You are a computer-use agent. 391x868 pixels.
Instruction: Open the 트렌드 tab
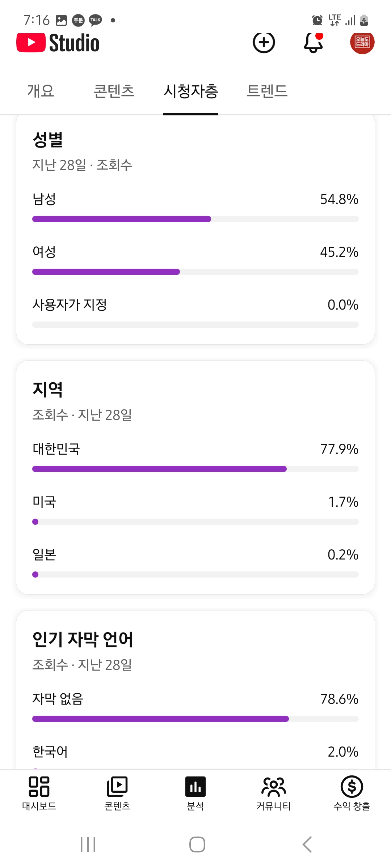267,91
